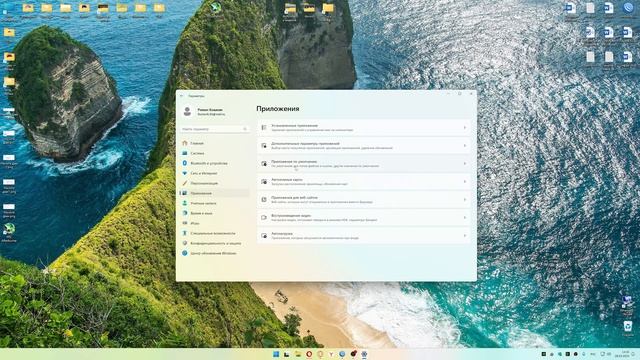
Task: Open Специальные возможности accessibility icon
Action: pyautogui.click(x=185, y=233)
